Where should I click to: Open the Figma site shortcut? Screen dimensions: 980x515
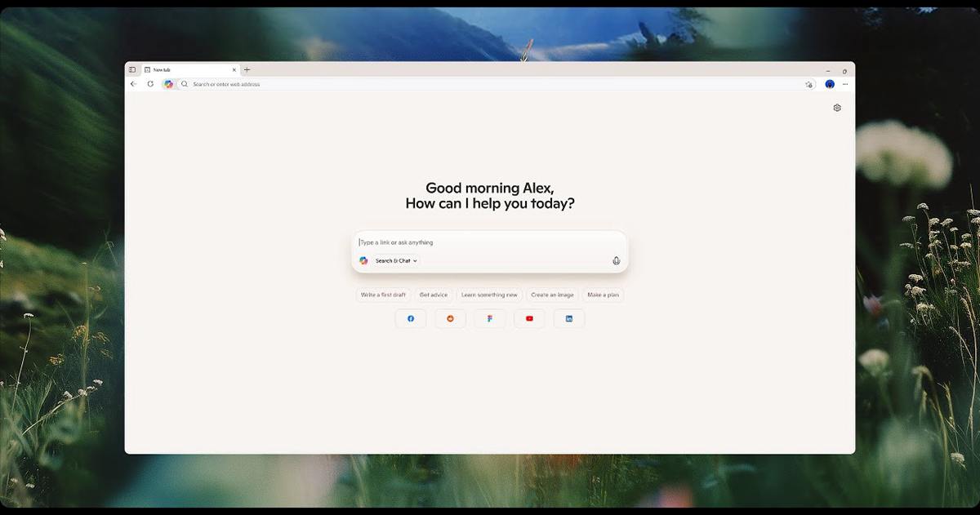click(489, 318)
